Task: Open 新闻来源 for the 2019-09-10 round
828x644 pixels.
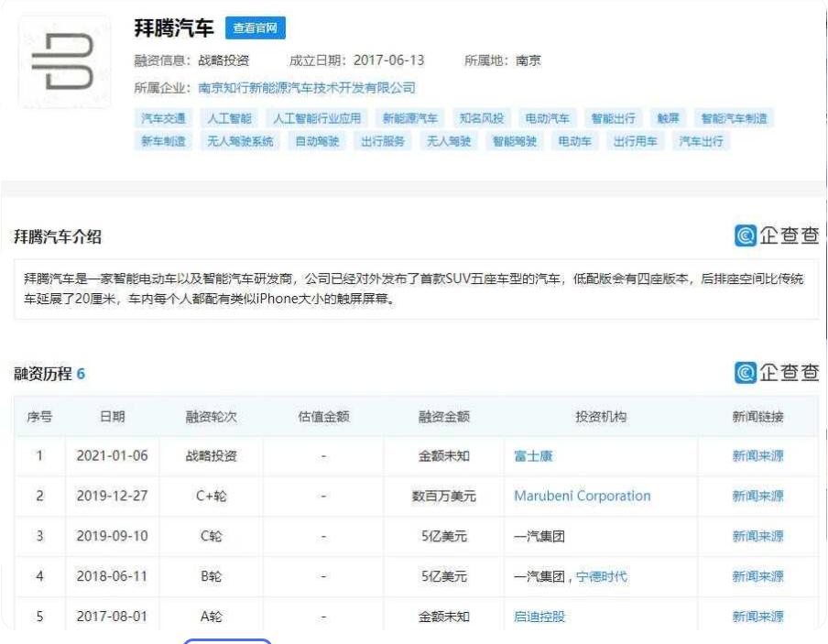Action: (x=757, y=536)
